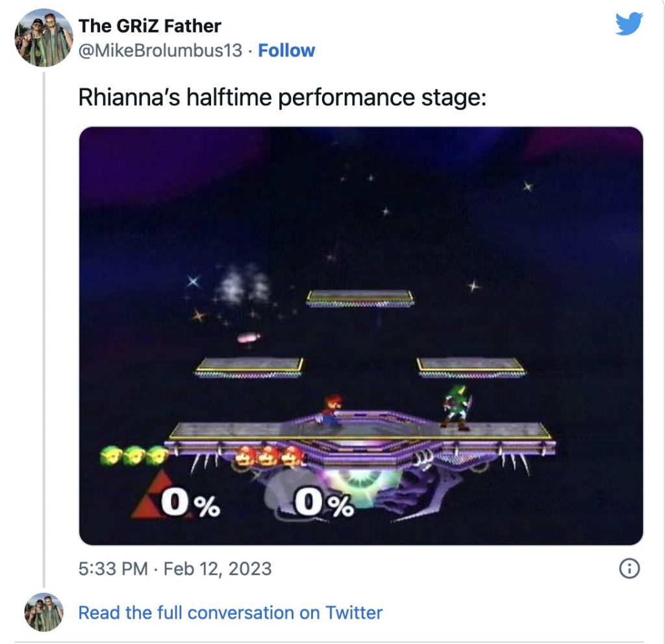Click the right floating platform
This screenshot has width=665, height=644.
[x=471, y=367]
